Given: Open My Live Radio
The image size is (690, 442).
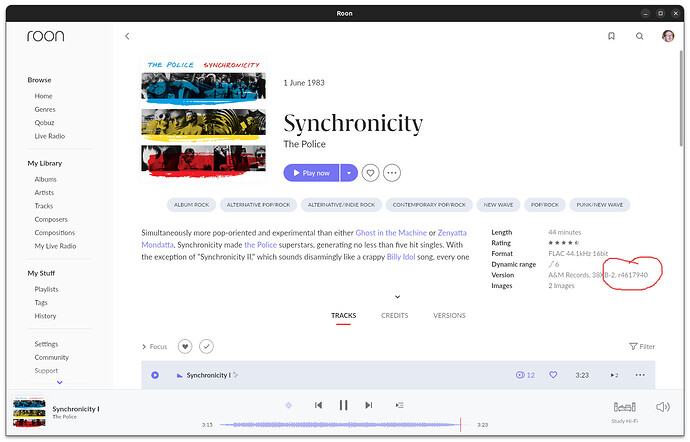Looking at the screenshot, I should pos(55,247).
